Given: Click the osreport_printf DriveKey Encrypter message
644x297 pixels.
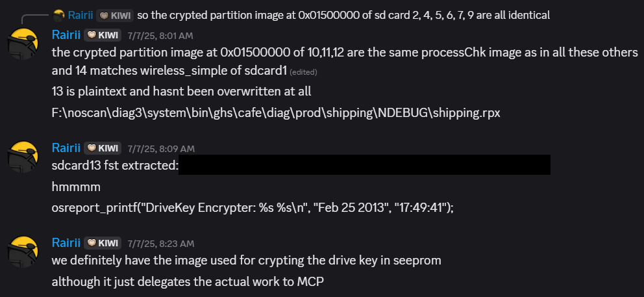Looking at the screenshot, I should (253, 208).
